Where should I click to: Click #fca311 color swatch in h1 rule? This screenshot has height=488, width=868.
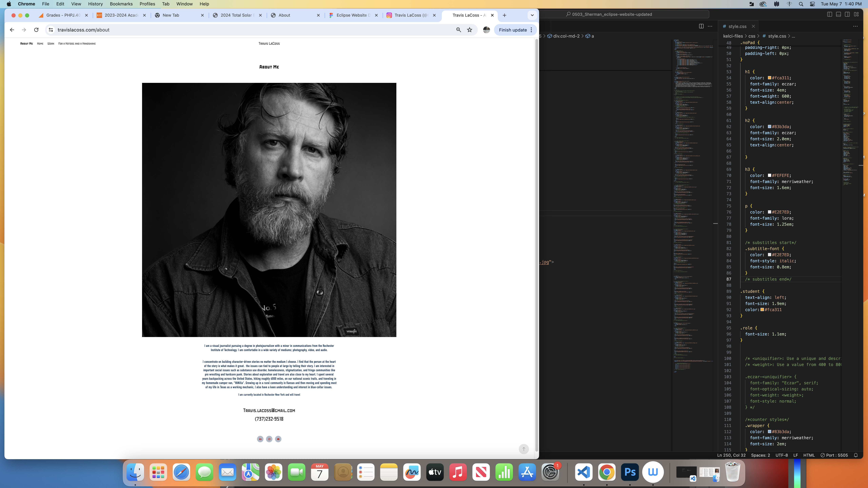(770, 78)
